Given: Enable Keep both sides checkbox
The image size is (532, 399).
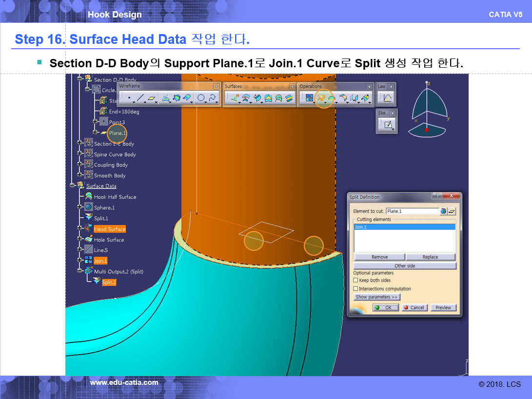Looking at the screenshot, I should (355, 281).
